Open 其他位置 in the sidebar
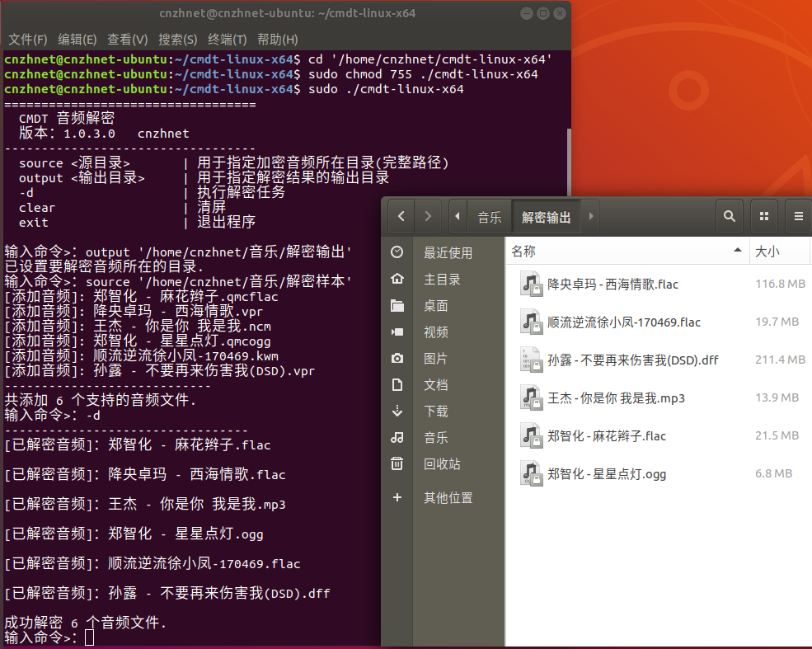 tap(448, 498)
